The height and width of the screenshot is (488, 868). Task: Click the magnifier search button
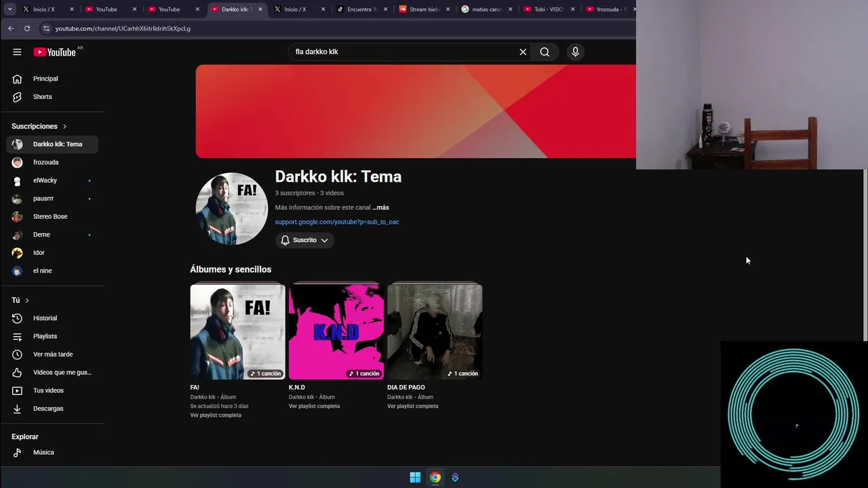pos(545,52)
